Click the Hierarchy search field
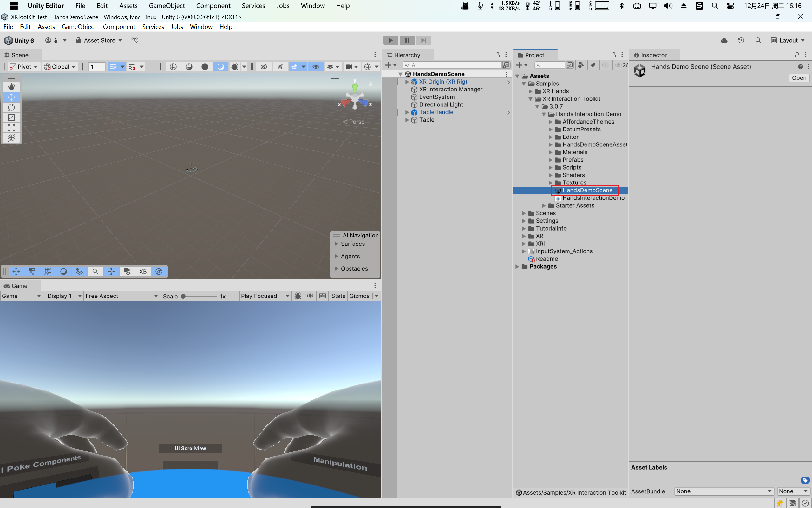 pos(452,65)
